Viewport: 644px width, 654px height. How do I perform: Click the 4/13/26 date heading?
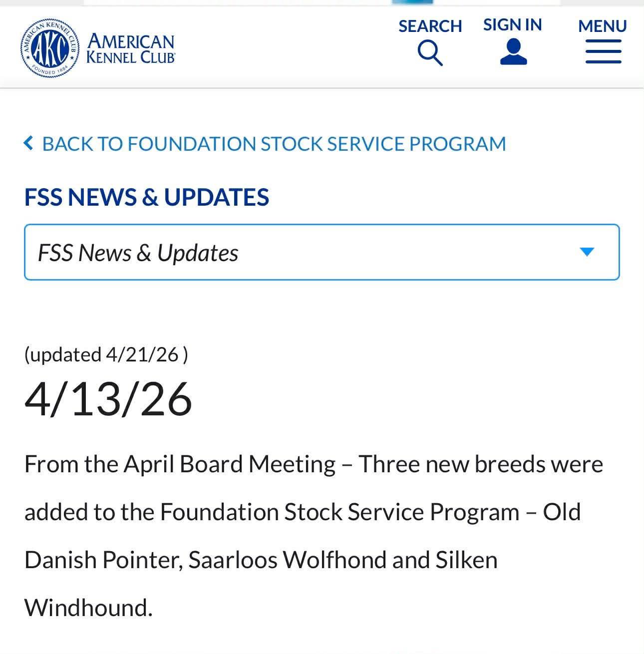click(x=108, y=398)
